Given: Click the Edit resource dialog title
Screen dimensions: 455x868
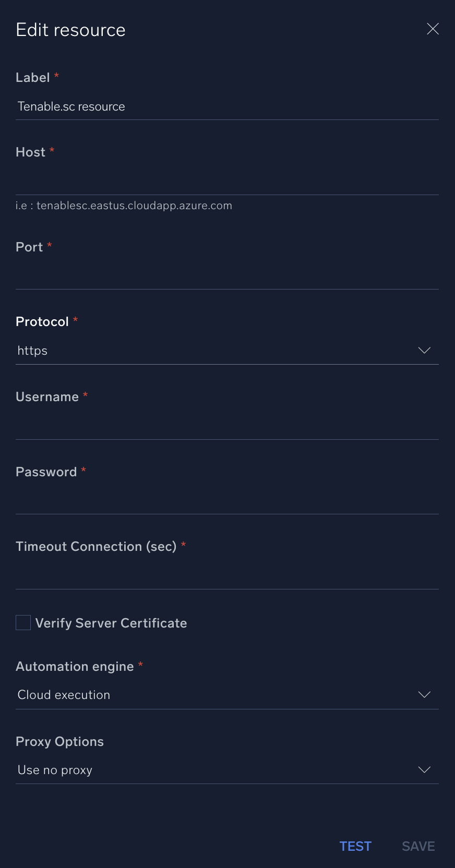Looking at the screenshot, I should click(70, 30).
